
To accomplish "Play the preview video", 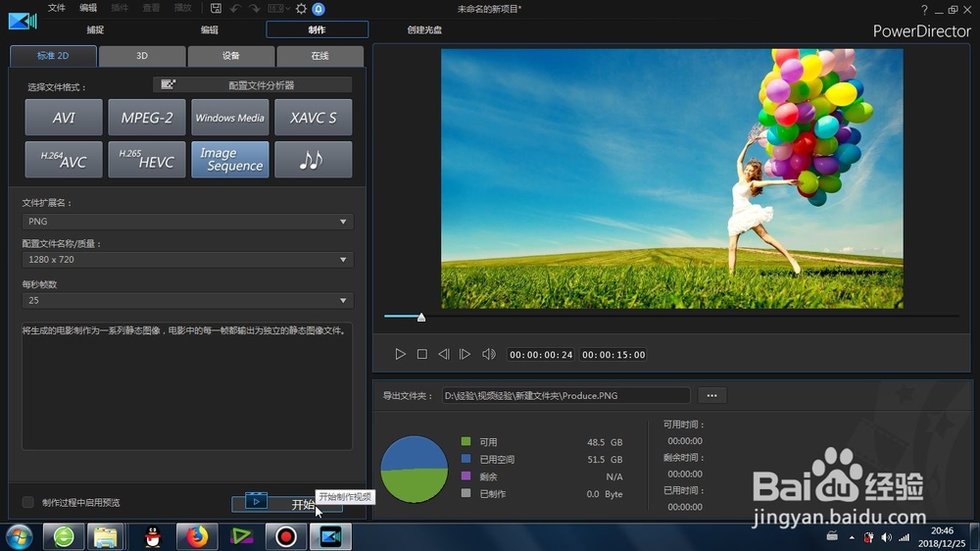I will pyautogui.click(x=400, y=354).
